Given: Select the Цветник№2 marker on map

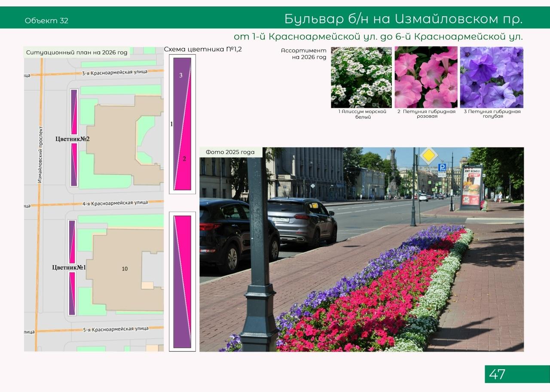Looking at the screenshot, I should coord(72,139).
